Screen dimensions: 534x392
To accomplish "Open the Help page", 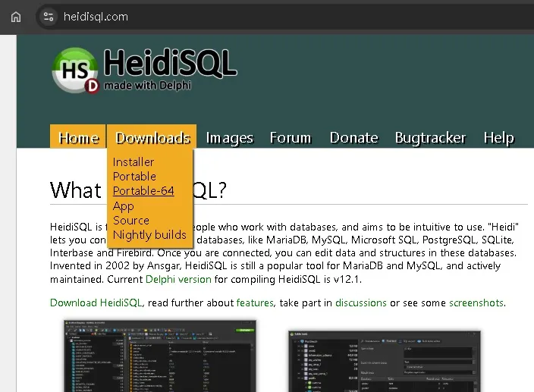I will click(x=499, y=138).
